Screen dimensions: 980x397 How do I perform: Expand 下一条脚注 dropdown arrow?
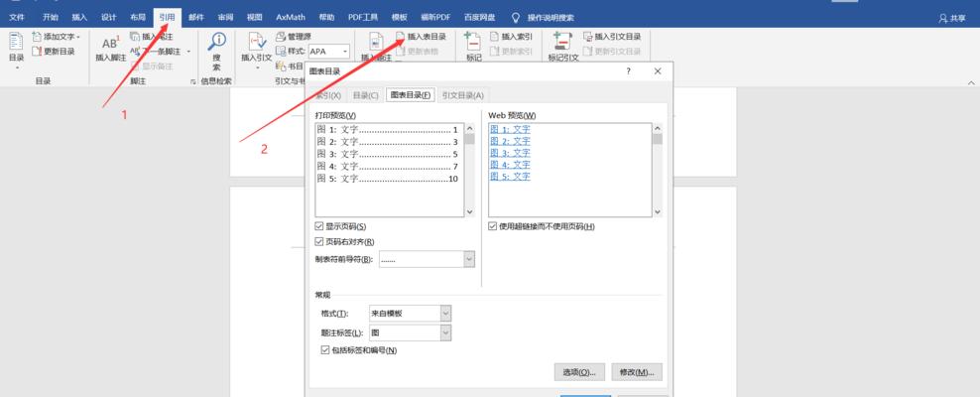(x=188, y=52)
